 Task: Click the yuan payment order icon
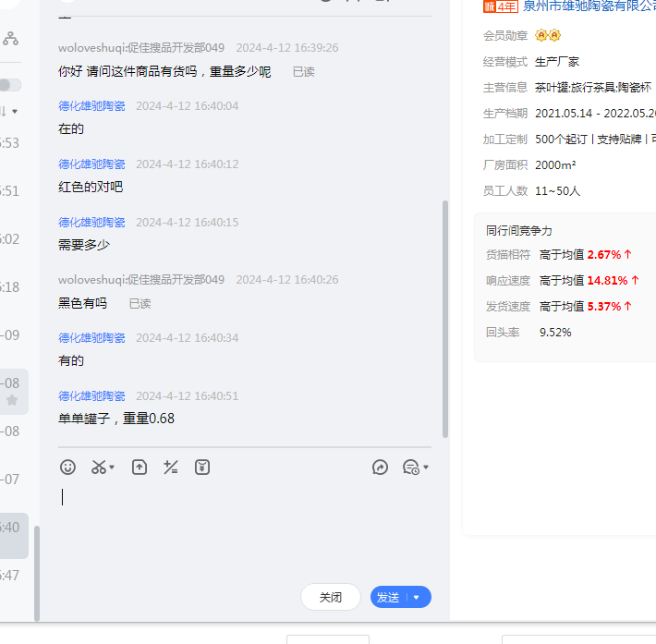point(202,468)
